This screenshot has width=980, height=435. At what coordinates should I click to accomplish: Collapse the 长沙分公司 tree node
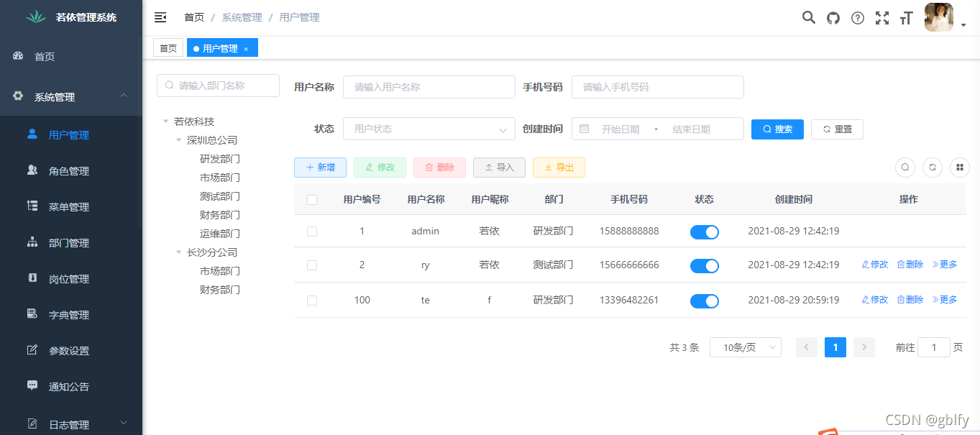(x=179, y=252)
